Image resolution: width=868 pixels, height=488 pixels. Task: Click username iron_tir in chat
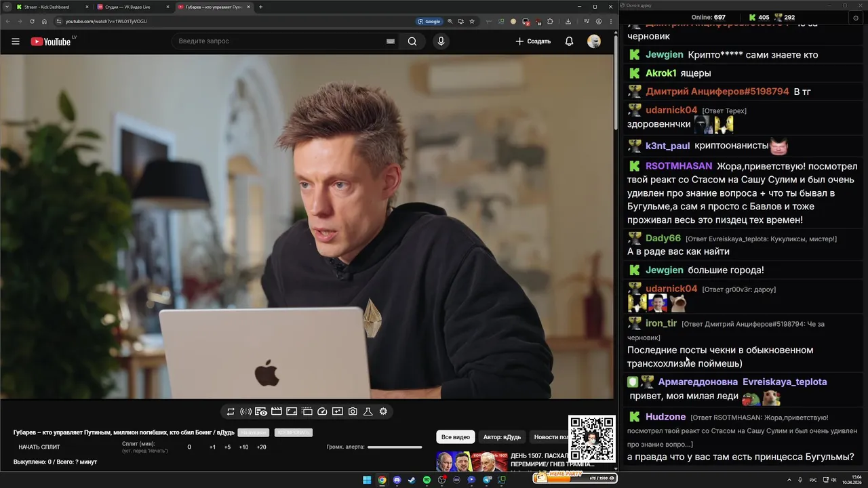click(661, 323)
